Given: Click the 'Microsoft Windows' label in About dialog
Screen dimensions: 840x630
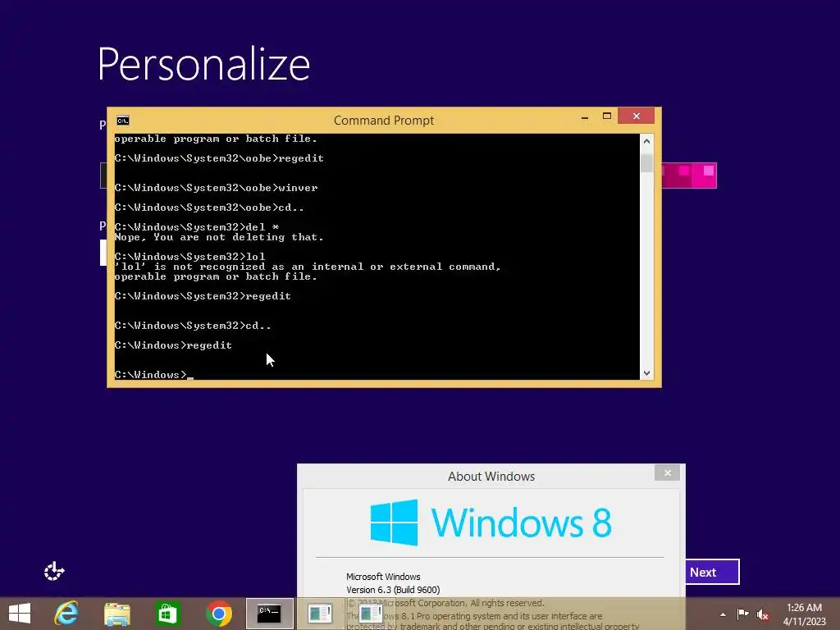Looking at the screenshot, I should pyautogui.click(x=383, y=577).
